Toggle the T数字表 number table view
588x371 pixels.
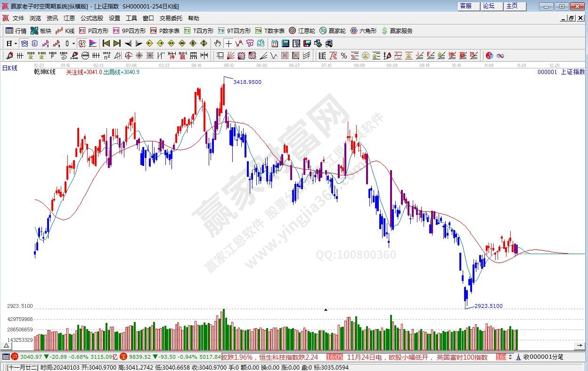(270, 31)
